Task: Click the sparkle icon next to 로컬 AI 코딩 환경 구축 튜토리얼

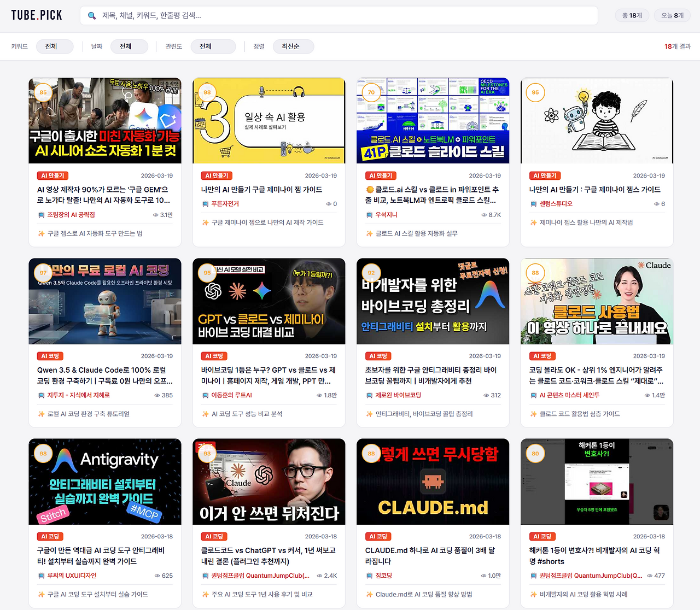Action: tap(41, 414)
